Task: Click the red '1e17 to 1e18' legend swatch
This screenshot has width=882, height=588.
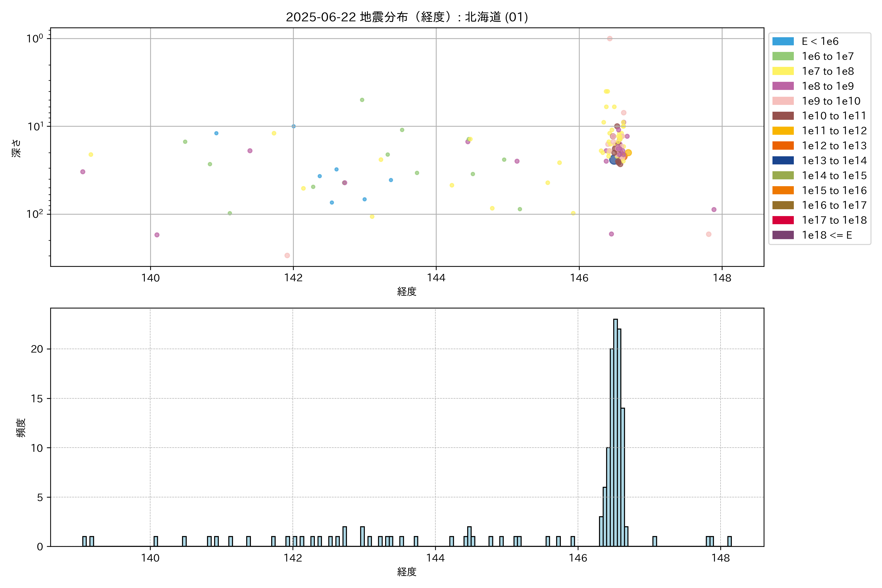Action: coord(783,220)
